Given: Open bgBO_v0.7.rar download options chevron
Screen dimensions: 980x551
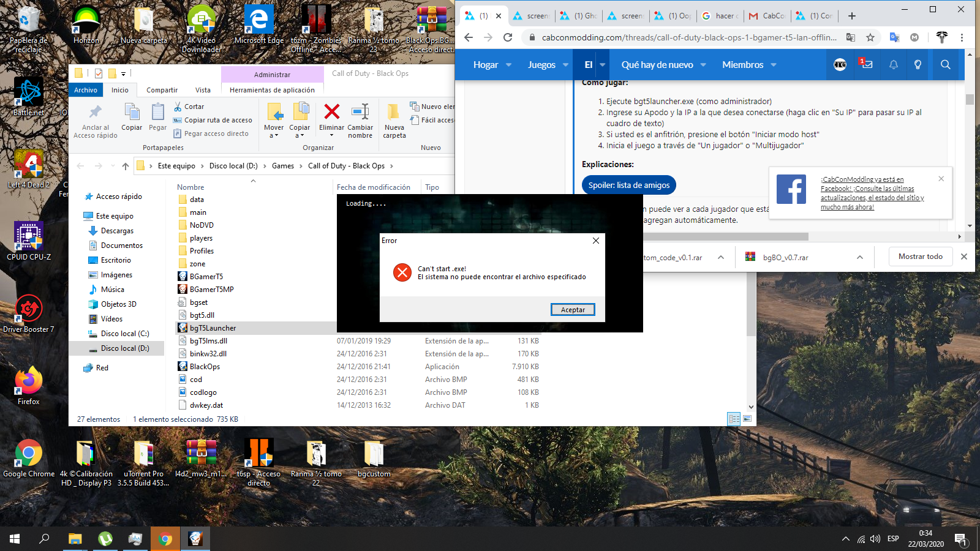Looking at the screenshot, I should (x=860, y=257).
